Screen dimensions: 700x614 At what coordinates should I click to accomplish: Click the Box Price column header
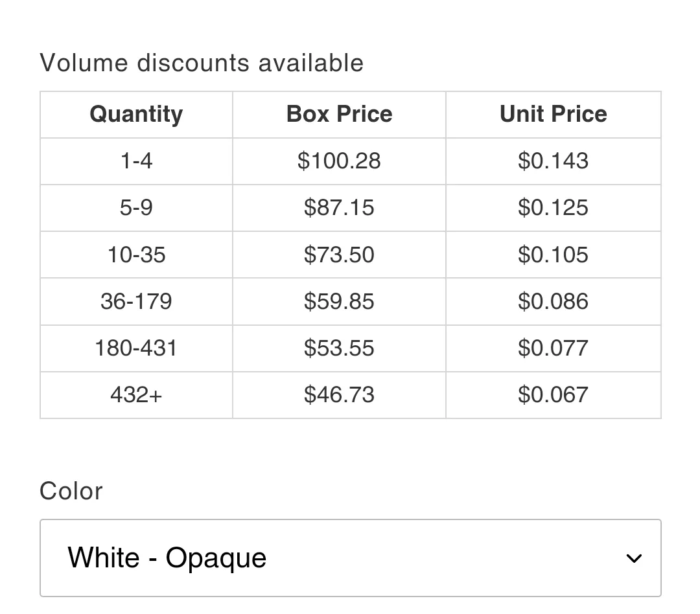point(339,114)
